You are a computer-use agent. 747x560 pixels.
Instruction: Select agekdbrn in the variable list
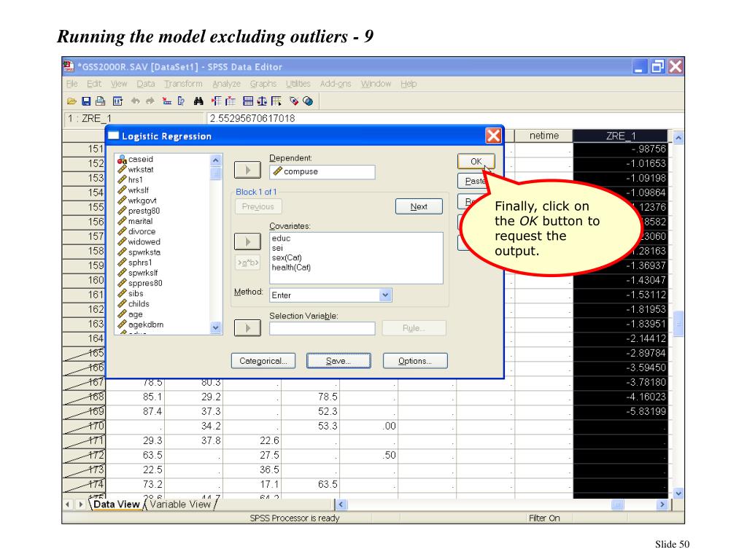click(x=146, y=324)
